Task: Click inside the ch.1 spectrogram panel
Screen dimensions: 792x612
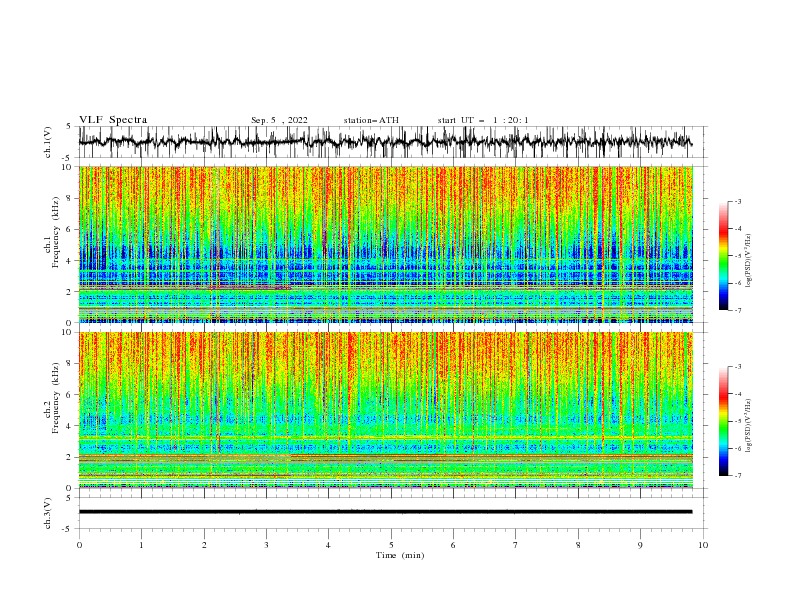Action: point(385,244)
